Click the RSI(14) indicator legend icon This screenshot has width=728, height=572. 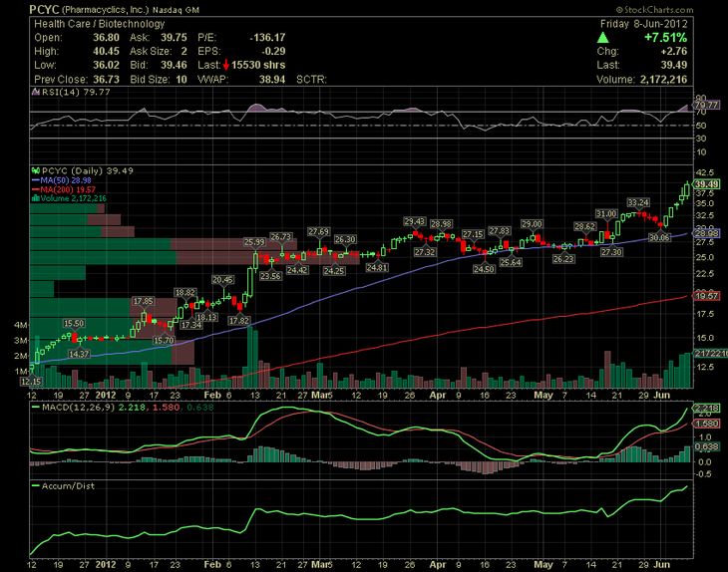(35, 92)
